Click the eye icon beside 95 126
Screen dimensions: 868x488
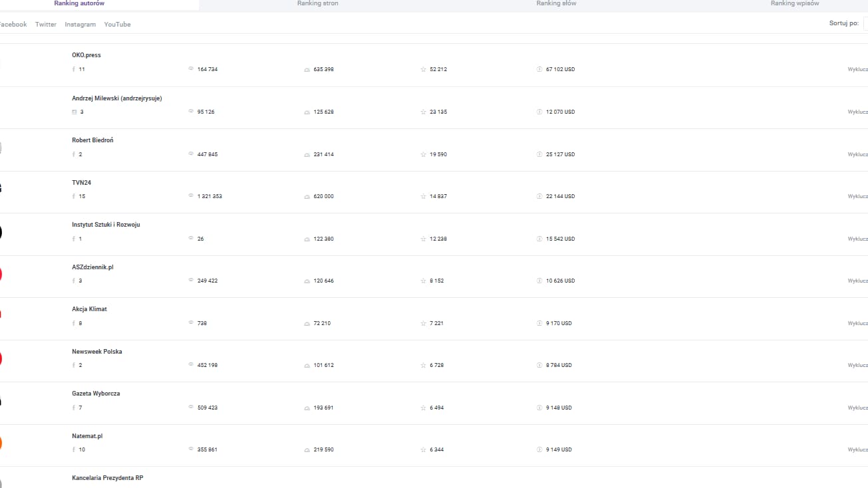[x=191, y=112]
